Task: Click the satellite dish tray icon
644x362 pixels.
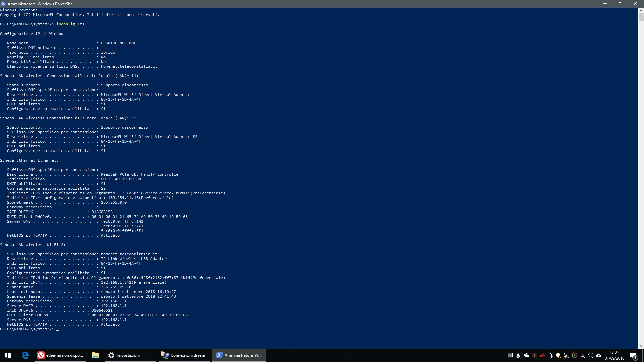Action: pos(567,355)
